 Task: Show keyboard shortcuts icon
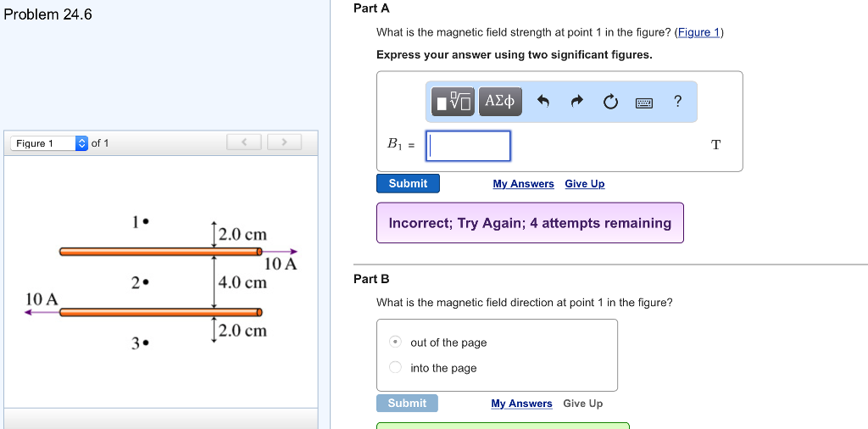click(x=644, y=103)
